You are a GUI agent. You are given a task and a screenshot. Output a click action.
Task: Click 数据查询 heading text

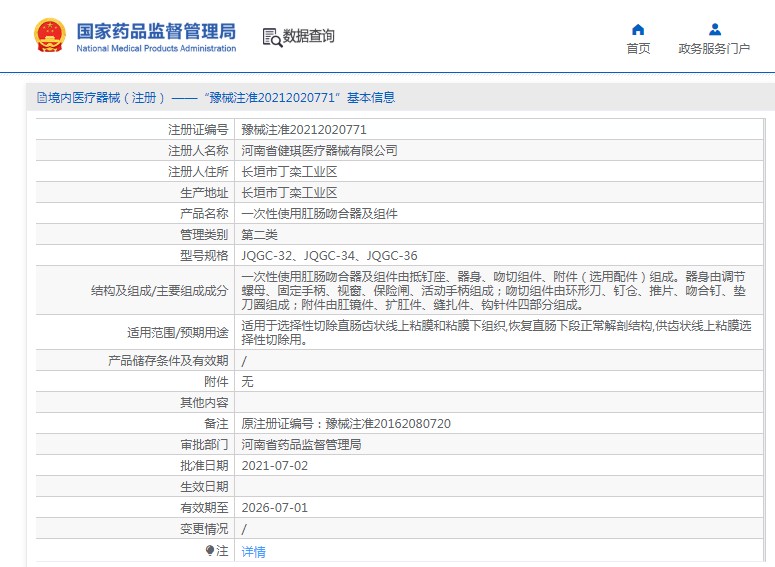click(x=308, y=36)
